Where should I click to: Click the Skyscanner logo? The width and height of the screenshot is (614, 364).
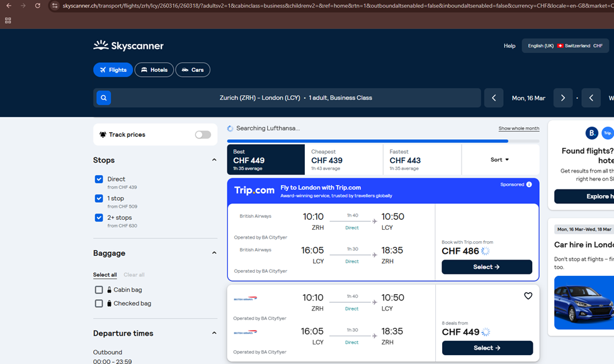pos(128,45)
